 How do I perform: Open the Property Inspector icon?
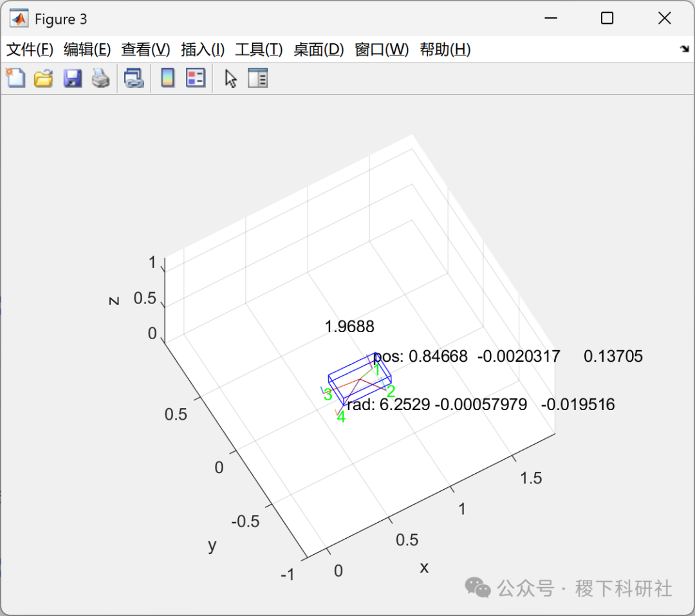pyautogui.click(x=257, y=78)
